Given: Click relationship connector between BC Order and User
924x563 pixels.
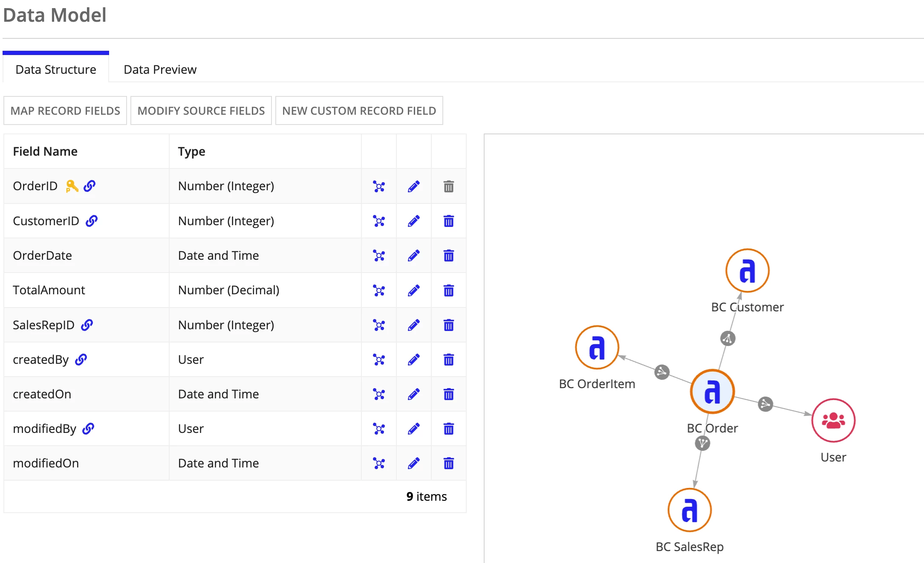Looking at the screenshot, I should [766, 404].
